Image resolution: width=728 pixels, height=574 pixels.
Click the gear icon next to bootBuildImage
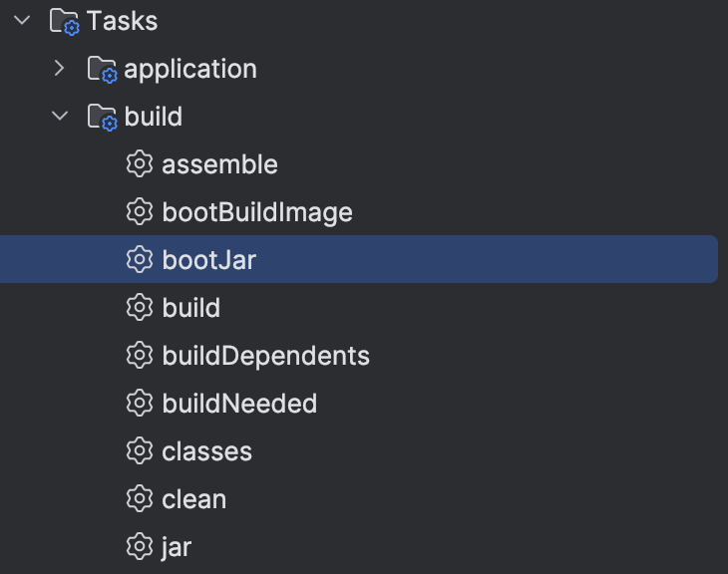[x=140, y=212]
